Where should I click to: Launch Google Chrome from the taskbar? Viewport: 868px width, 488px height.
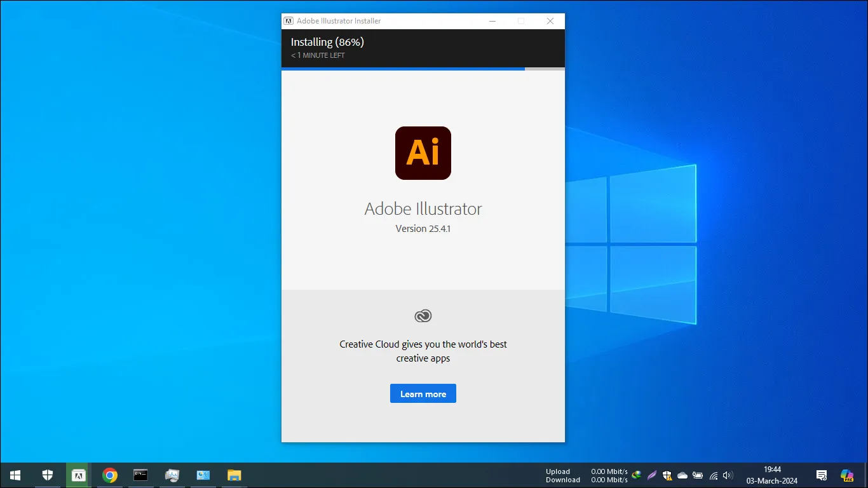[110, 475]
